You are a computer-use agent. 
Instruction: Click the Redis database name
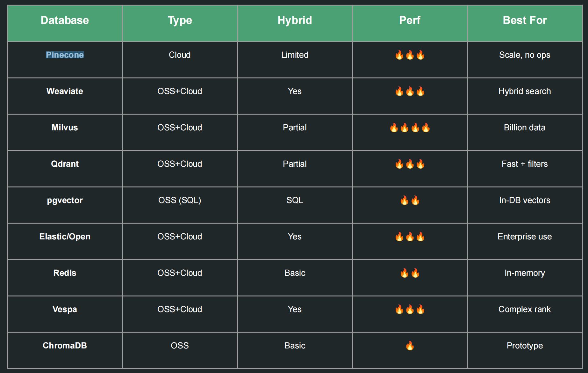point(65,273)
